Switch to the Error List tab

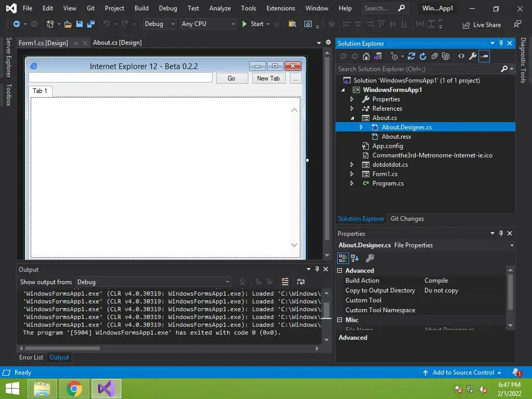click(31, 357)
